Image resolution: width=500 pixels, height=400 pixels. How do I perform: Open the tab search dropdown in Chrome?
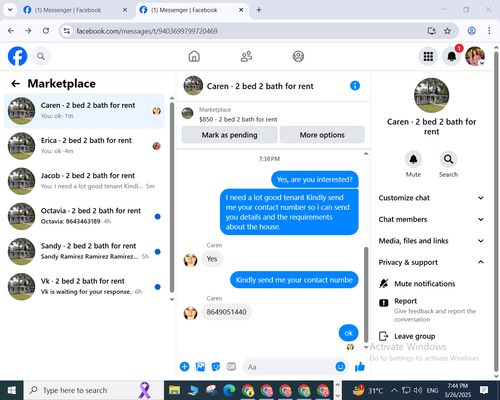click(10, 10)
